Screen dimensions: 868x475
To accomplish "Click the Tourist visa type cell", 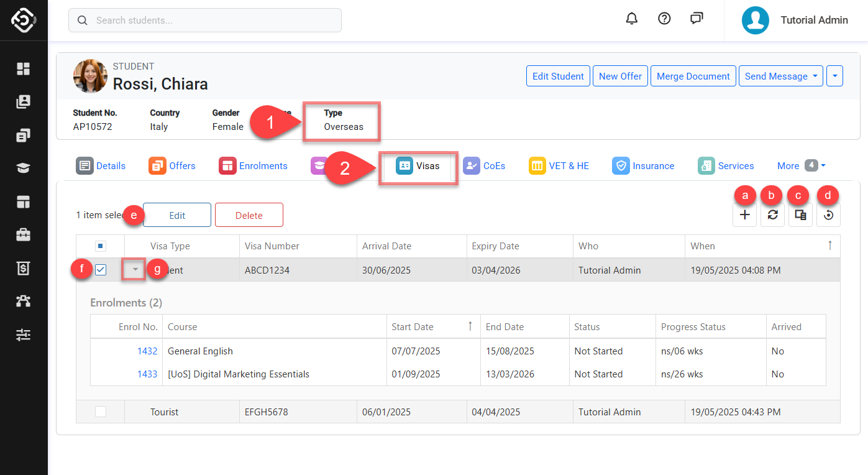I will click(x=182, y=412).
